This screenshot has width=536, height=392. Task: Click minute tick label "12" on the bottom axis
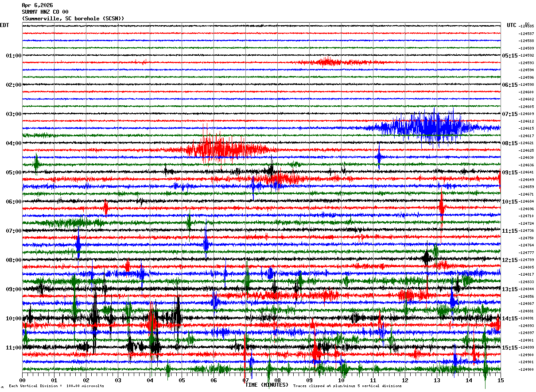[x=405, y=380]
